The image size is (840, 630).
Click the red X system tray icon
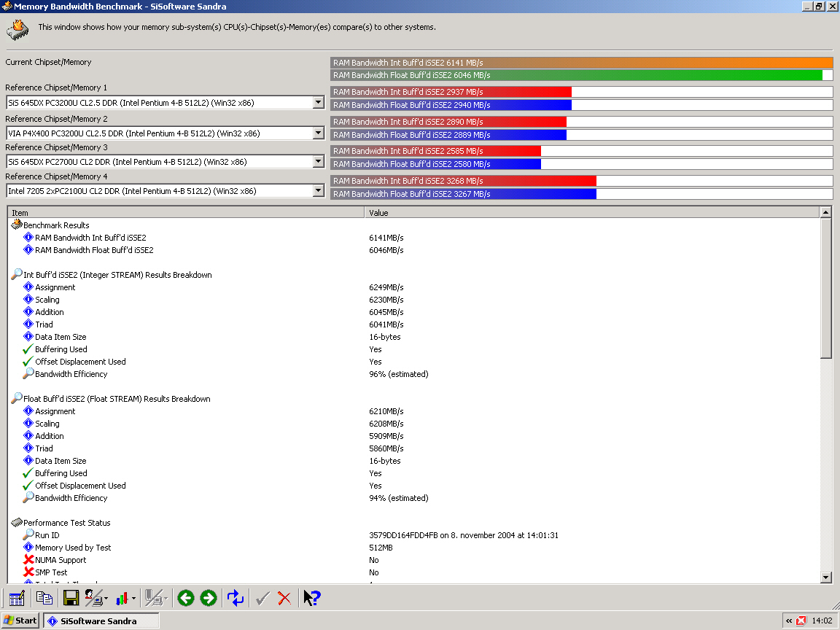[801, 621]
